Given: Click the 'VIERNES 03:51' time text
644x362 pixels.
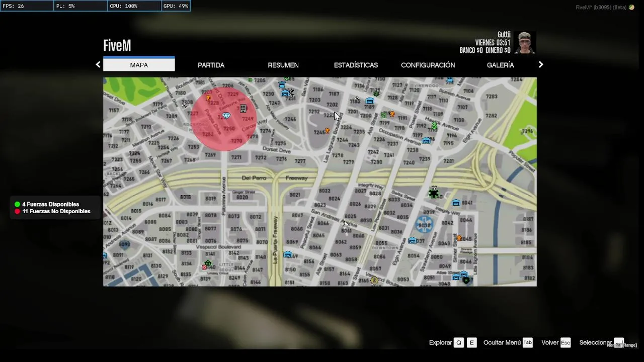Looking at the screenshot, I should [493, 43].
